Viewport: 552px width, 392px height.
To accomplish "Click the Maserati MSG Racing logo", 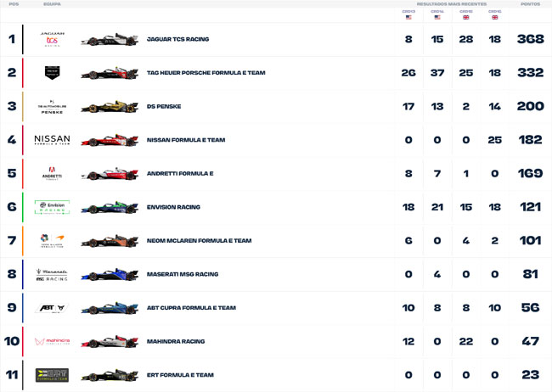I will point(52,274).
